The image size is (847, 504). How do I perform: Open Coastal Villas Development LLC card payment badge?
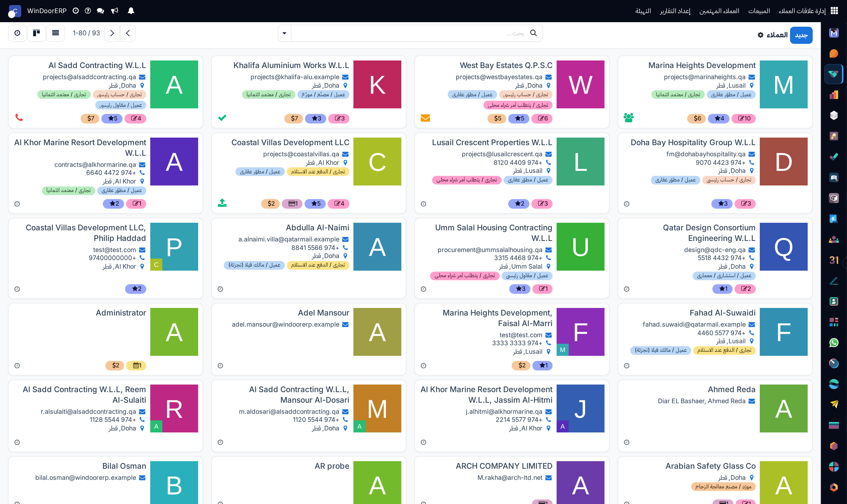click(x=292, y=203)
